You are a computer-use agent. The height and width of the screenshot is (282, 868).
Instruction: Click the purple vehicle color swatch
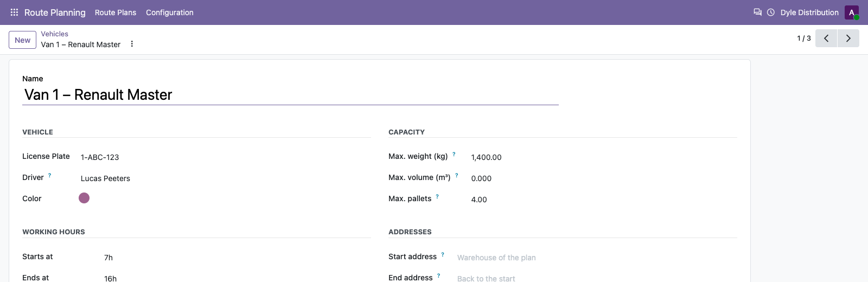pos(84,198)
